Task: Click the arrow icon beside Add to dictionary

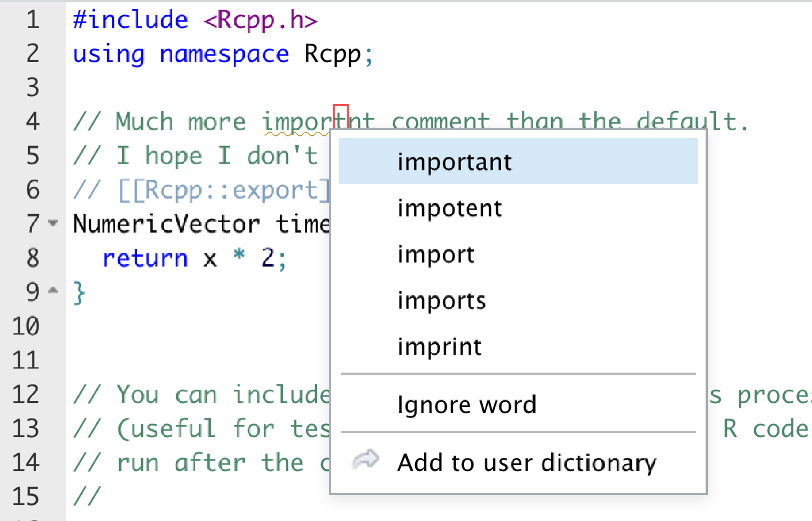Action: click(365, 459)
